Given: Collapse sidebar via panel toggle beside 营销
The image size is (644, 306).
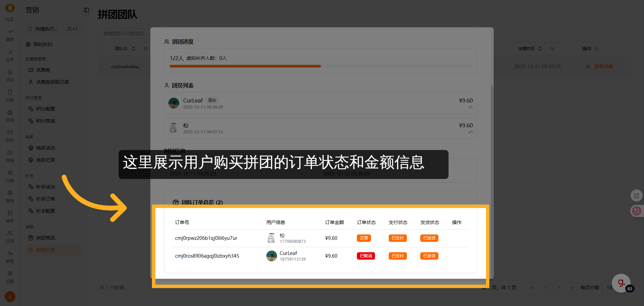Looking at the screenshot, I should tap(86, 10).
